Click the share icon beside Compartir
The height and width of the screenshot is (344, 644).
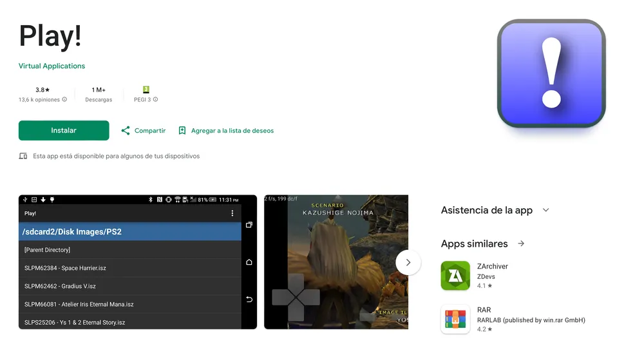[126, 131]
